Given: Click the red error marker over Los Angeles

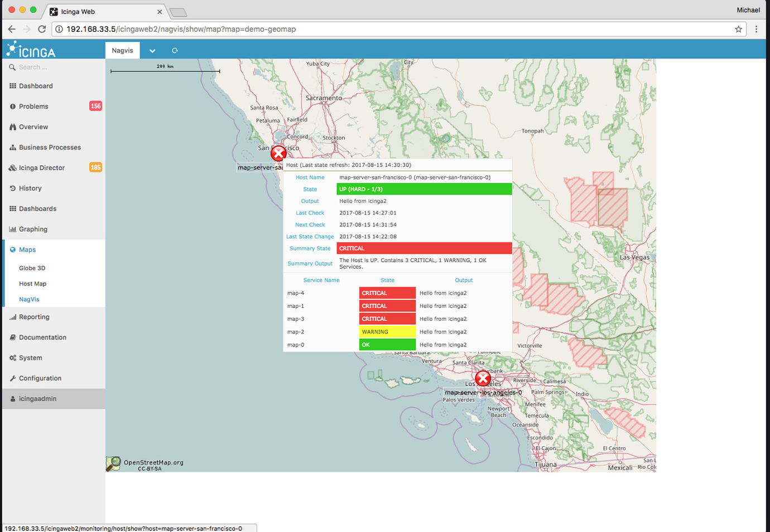Looking at the screenshot, I should pos(482,379).
